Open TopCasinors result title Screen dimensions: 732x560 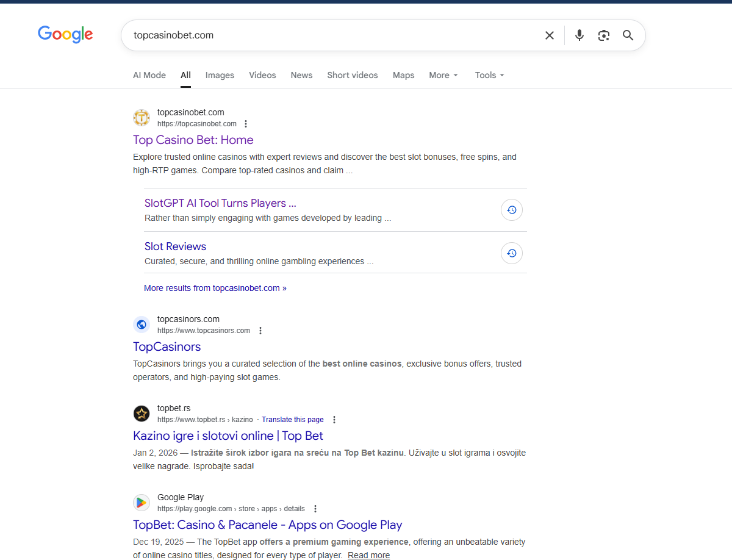coord(167,346)
